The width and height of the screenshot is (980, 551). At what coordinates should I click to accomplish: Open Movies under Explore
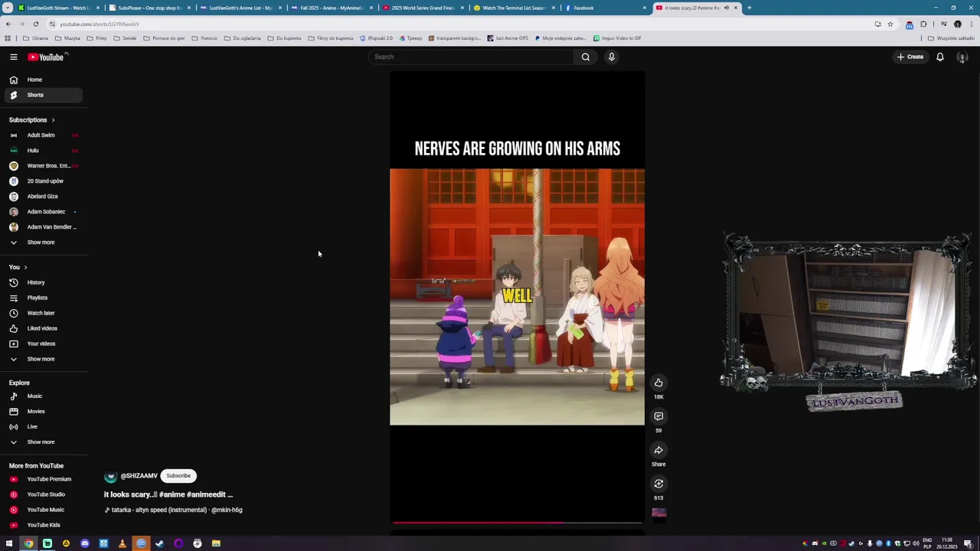tap(43, 412)
